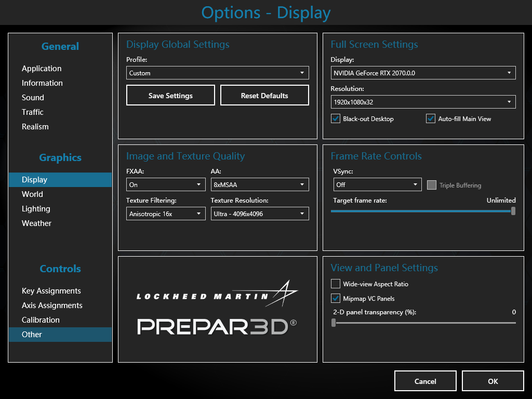The image size is (532, 399).
Task: Click the Save Settings button
Action: tap(170, 96)
